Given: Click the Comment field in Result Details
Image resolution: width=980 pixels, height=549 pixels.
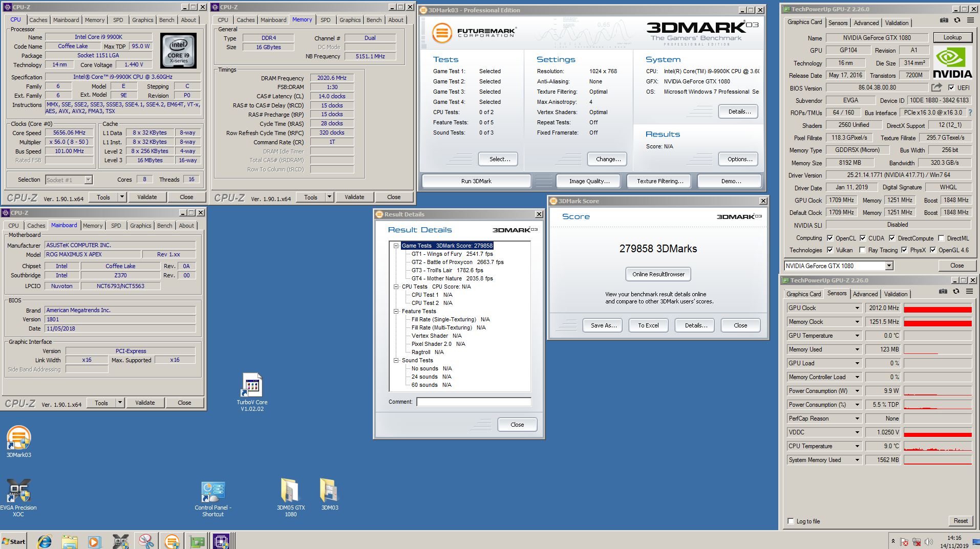Looking at the screenshot, I should point(474,402).
